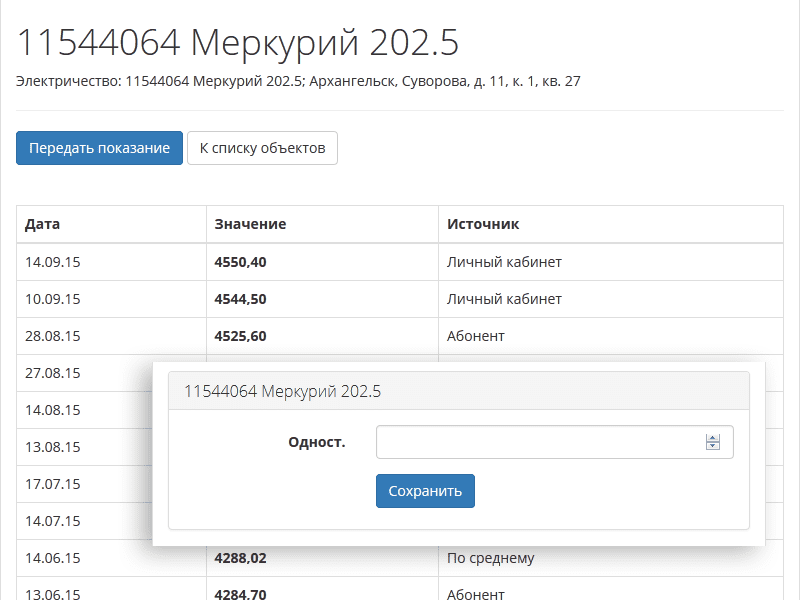This screenshot has height=600, width=800.
Task: Click the date 13.08.15
Action: pyautogui.click(x=53, y=447)
